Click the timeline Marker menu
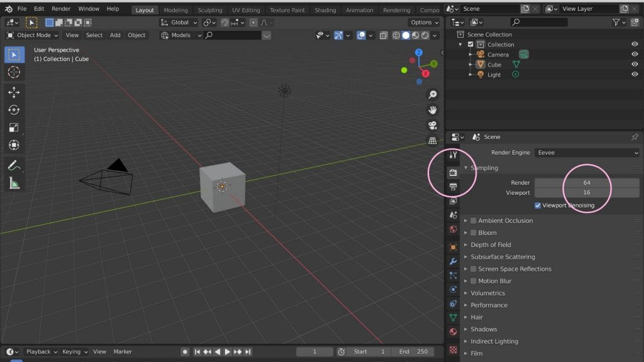This screenshot has height=362, width=644. click(123, 352)
